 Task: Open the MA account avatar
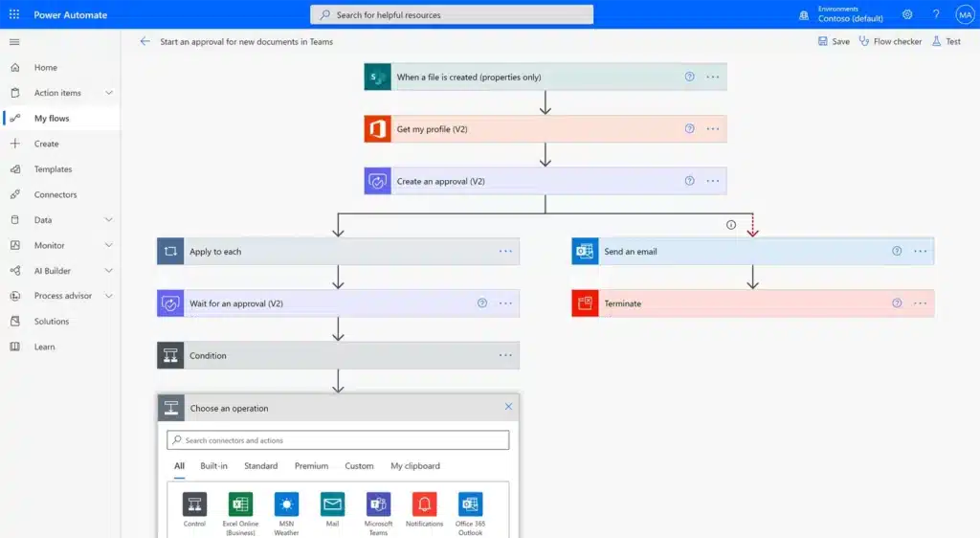(965, 14)
